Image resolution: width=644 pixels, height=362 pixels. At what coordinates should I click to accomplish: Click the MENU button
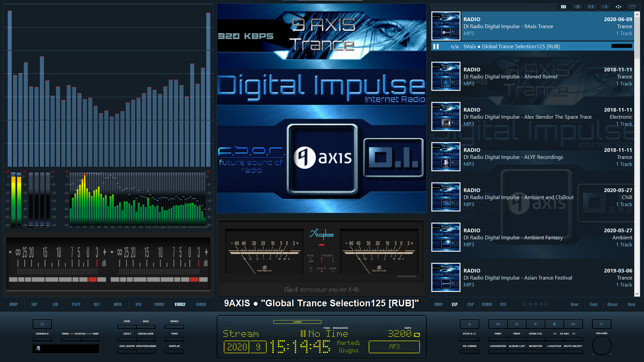pyautogui.click(x=174, y=327)
